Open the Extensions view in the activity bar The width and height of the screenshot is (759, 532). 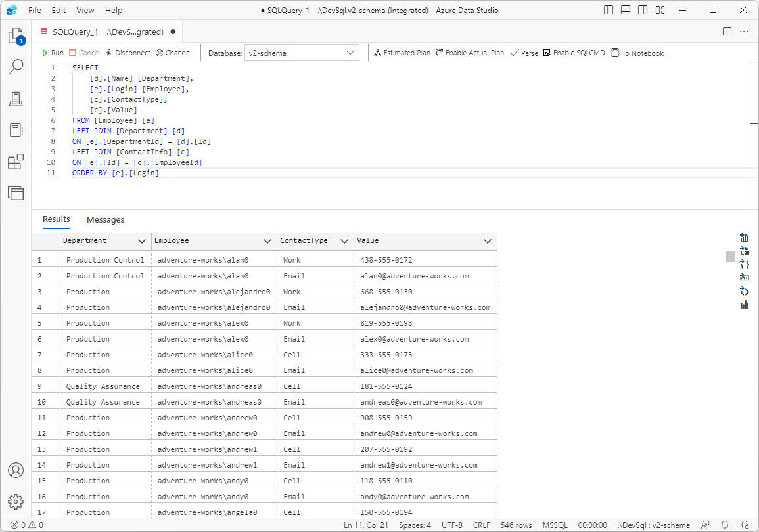pyautogui.click(x=16, y=162)
